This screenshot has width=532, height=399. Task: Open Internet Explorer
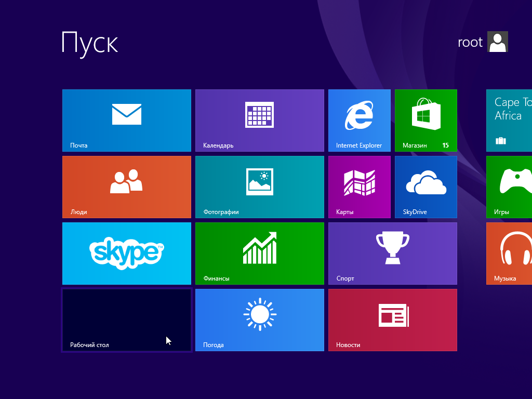pyautogui.click(x=359, y=120)
